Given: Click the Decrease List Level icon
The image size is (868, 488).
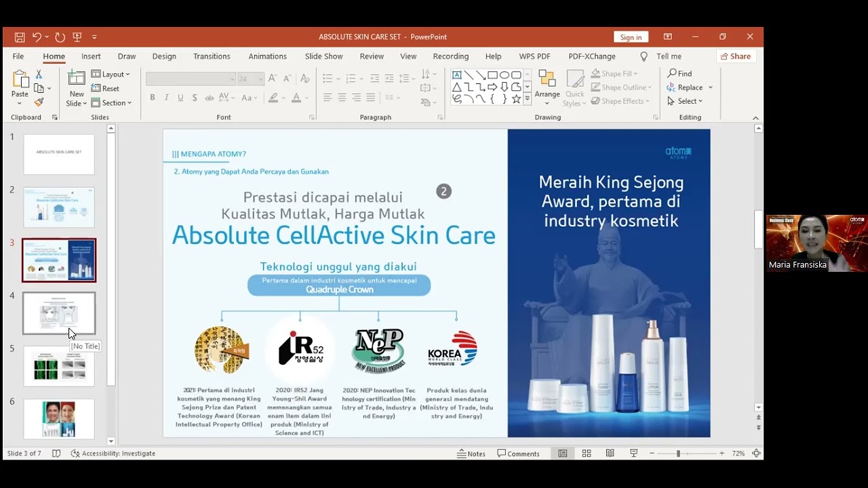Looking at the screenshot, I should click(x=375, y=79).
